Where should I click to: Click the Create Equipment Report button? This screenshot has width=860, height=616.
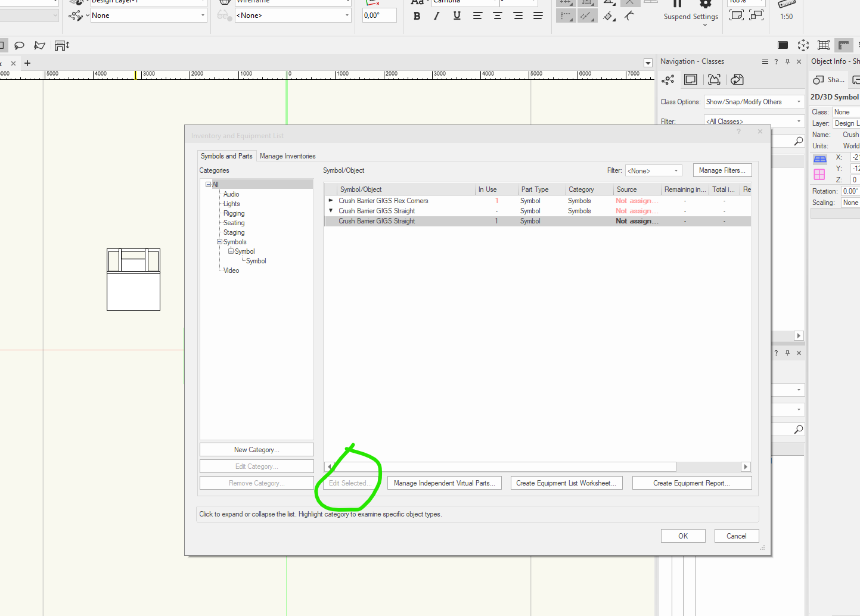(691, 483)
